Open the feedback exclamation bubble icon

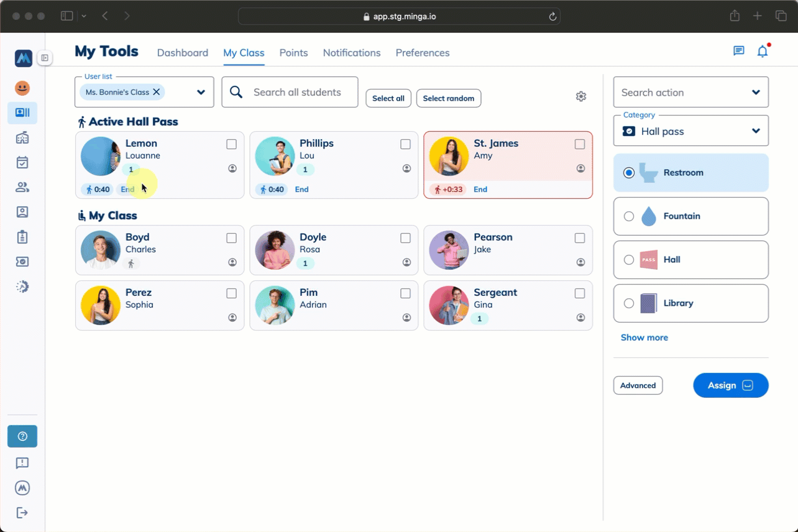(x=22, y=463)
